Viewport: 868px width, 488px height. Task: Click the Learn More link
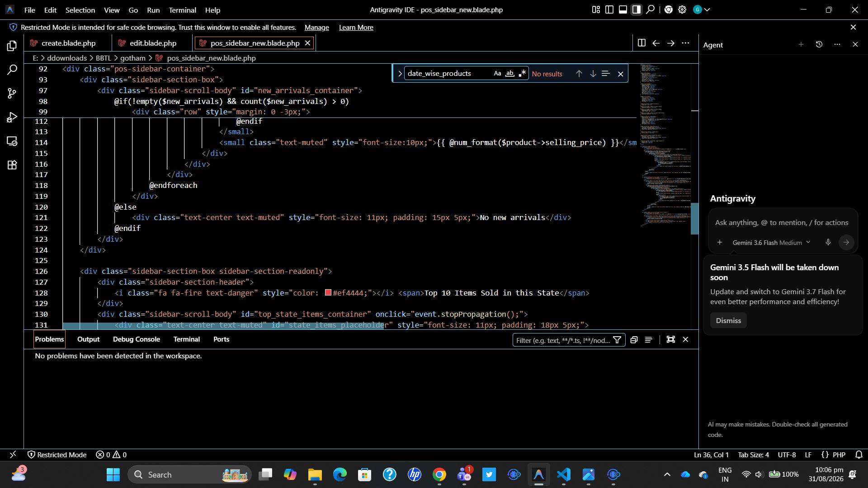[x=356, y=28]
